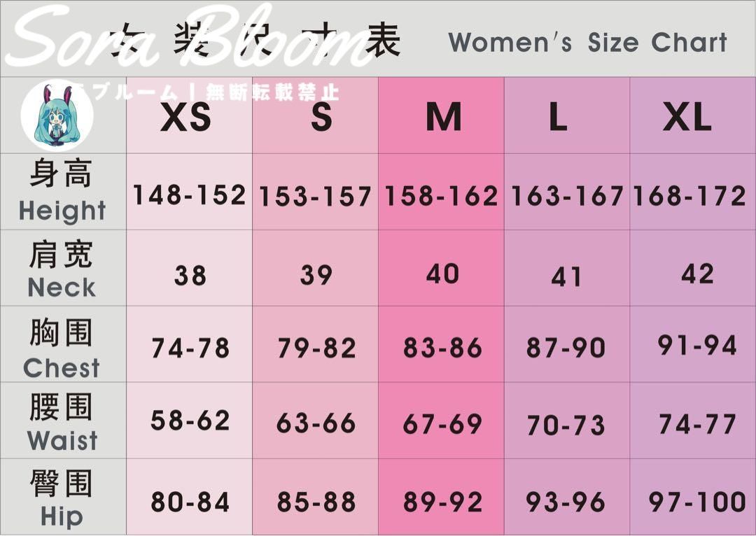Click the 39 neck cell
The width and height of the screenshot is (756, 536).
pos(315,268)
